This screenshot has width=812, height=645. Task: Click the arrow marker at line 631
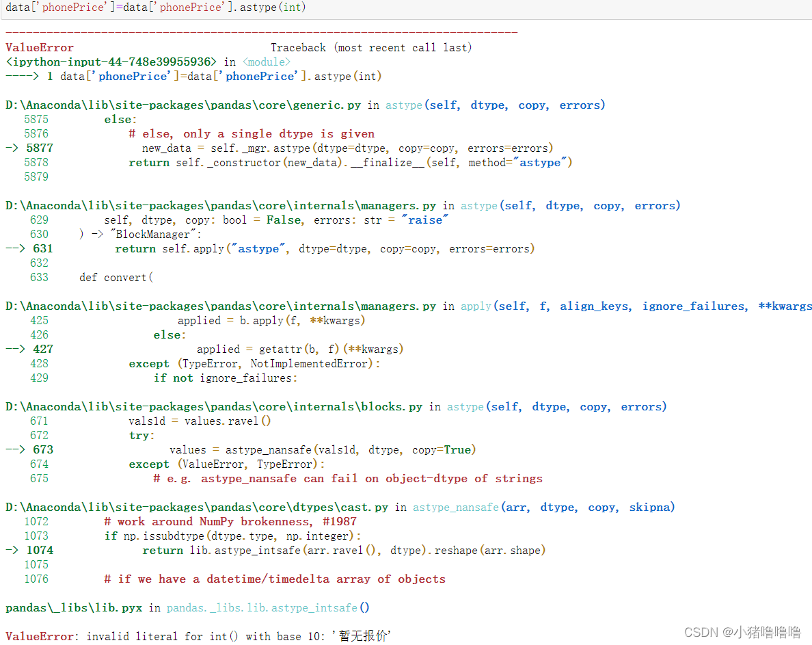point(16,248)
